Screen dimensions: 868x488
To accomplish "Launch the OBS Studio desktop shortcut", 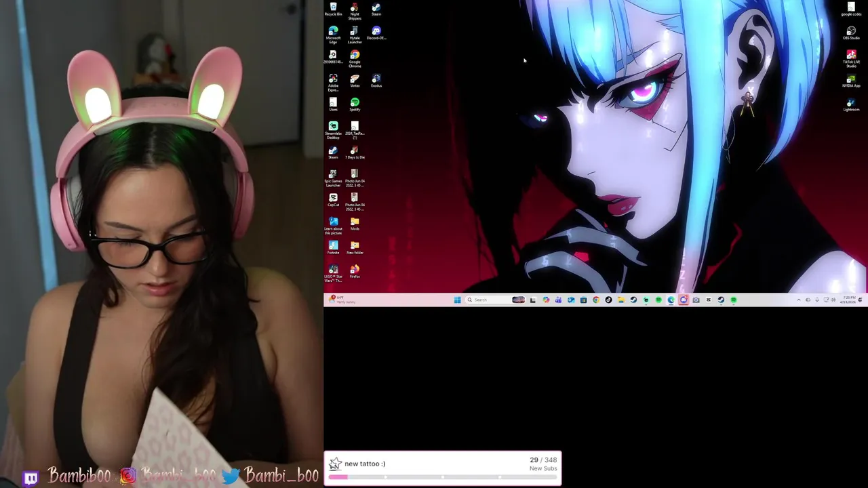I will [x=851, y=33].
